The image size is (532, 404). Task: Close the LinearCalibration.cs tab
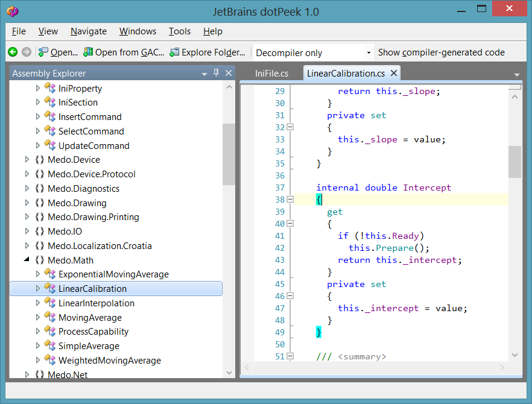[x=394, y=73]
